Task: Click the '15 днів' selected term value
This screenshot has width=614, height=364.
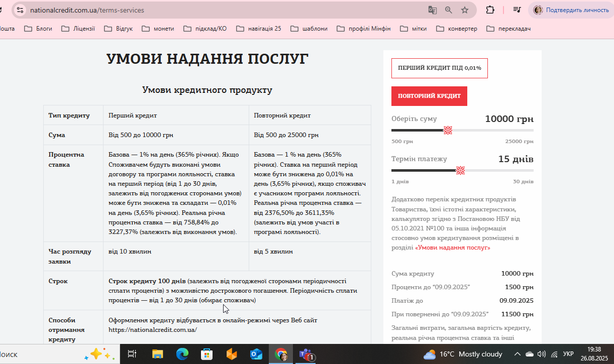Action: click(516, 159)
